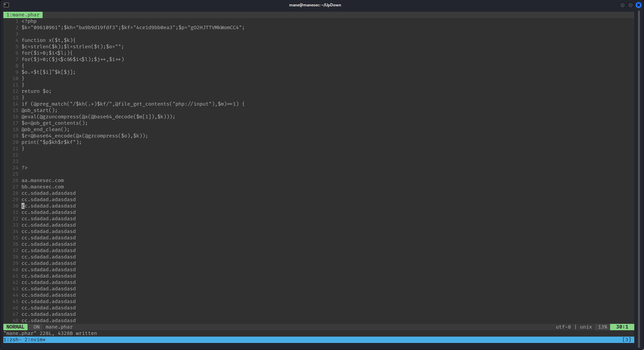Switch to tmux window 2:nvim
The width and height of the screenshot is (644, 350).
tap(35, 340)
